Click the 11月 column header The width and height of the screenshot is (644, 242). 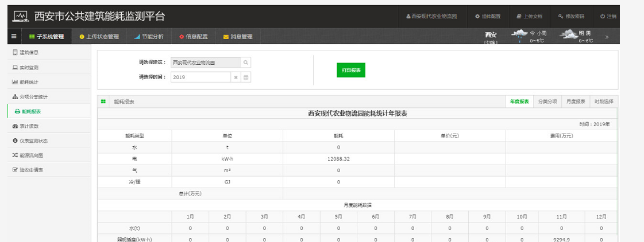[561, 217]
